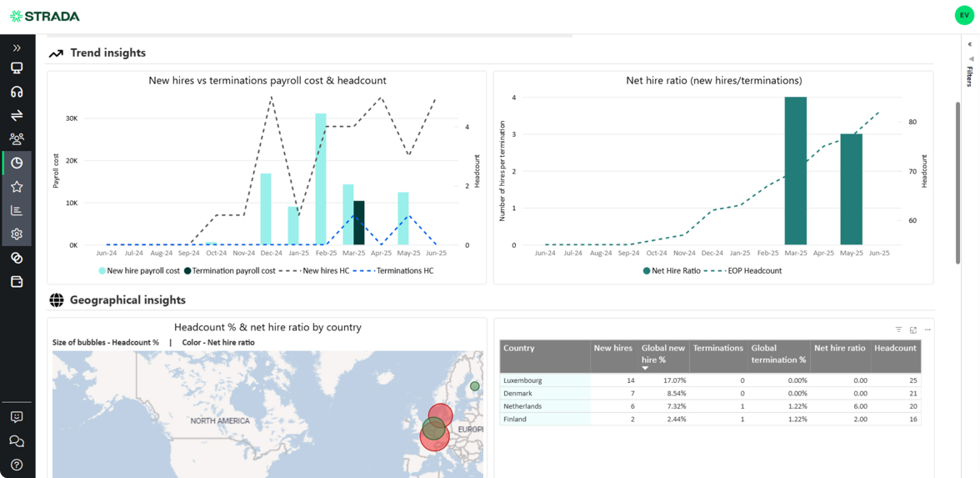This screenshot has height=478, width=980.
Task: Open the settings gear icon in sidebar
Action: [x=17, y=234]
